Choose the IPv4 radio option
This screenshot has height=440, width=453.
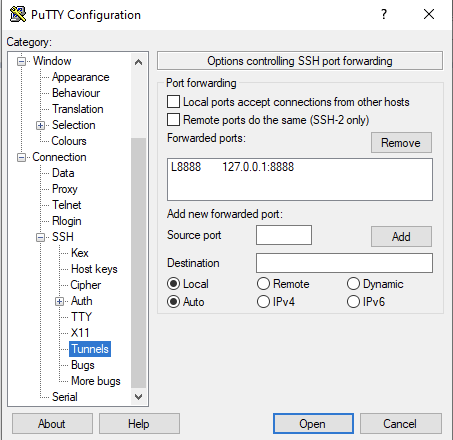click(263, 302)
